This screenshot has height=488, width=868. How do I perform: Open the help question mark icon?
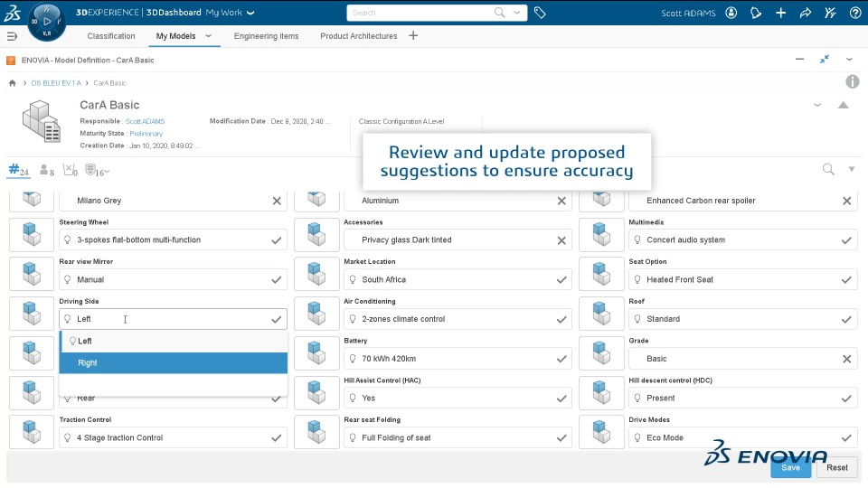click(855, 13)
